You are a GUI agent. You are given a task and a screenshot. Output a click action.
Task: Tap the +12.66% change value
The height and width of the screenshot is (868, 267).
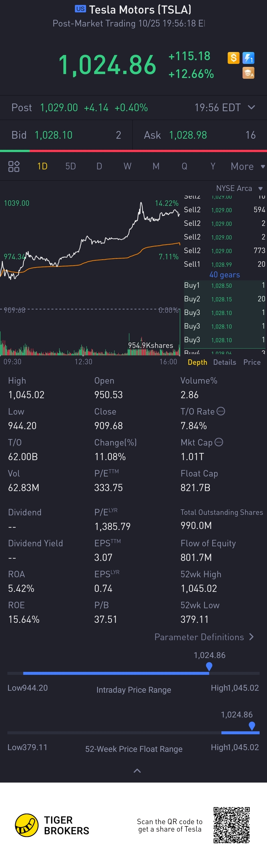pyautogui.click(x=191, y=74)
